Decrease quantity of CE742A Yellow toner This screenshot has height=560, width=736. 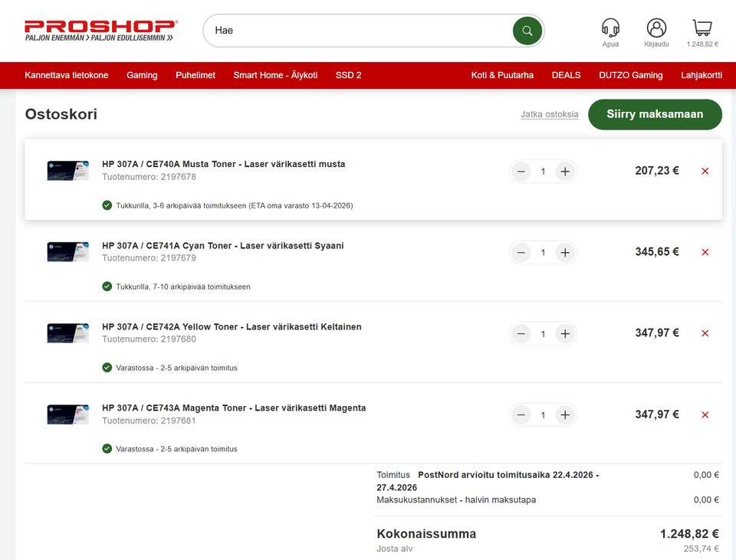[x=521, y=333]
